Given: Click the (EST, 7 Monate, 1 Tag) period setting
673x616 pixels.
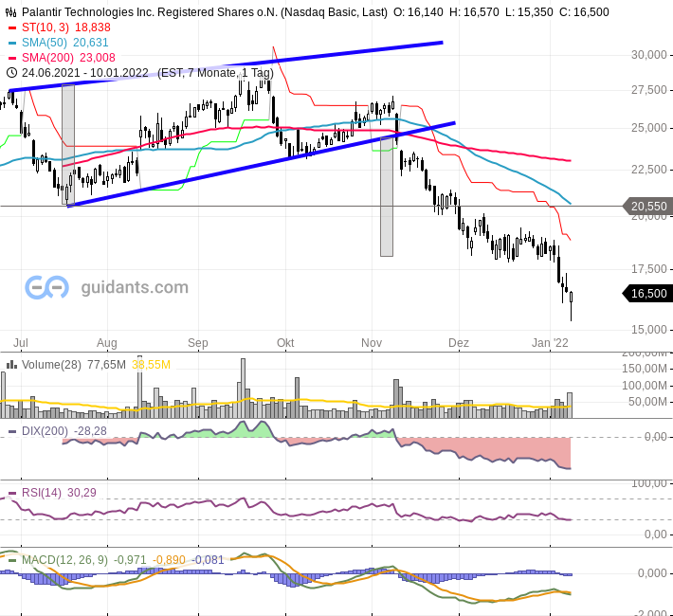Looking at the screenshot, I should pos(215,73).
